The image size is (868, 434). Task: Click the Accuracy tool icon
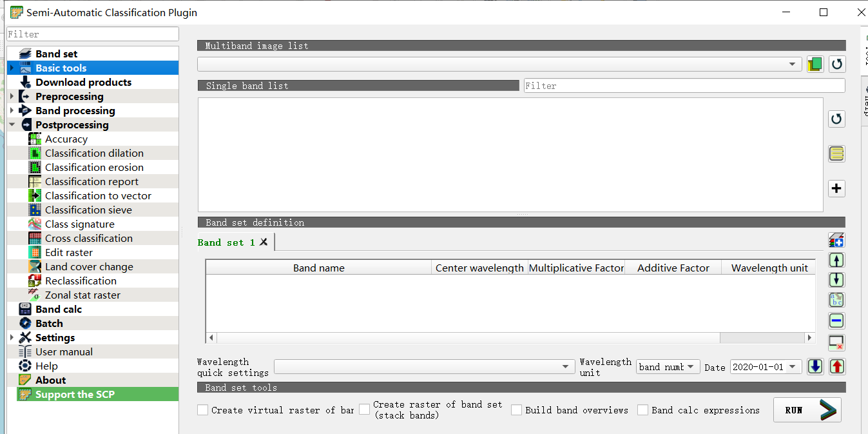(35, 139)
